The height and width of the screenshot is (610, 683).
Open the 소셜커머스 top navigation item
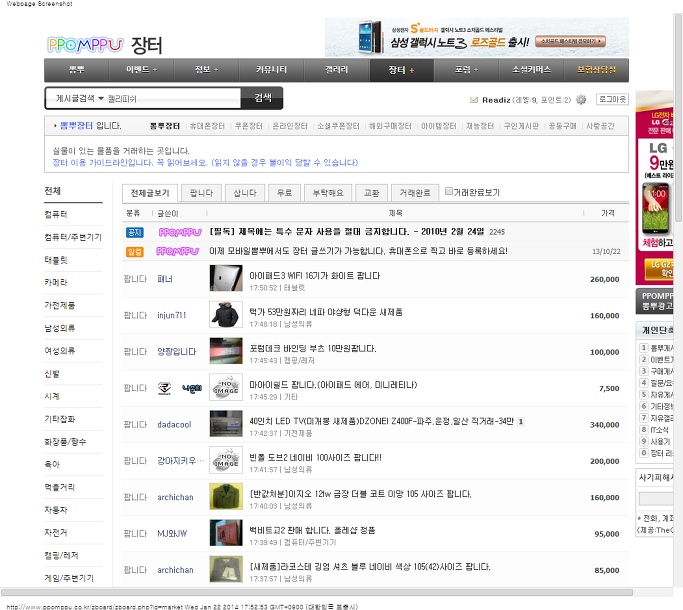pyautogui.click(x=531, y=70)
